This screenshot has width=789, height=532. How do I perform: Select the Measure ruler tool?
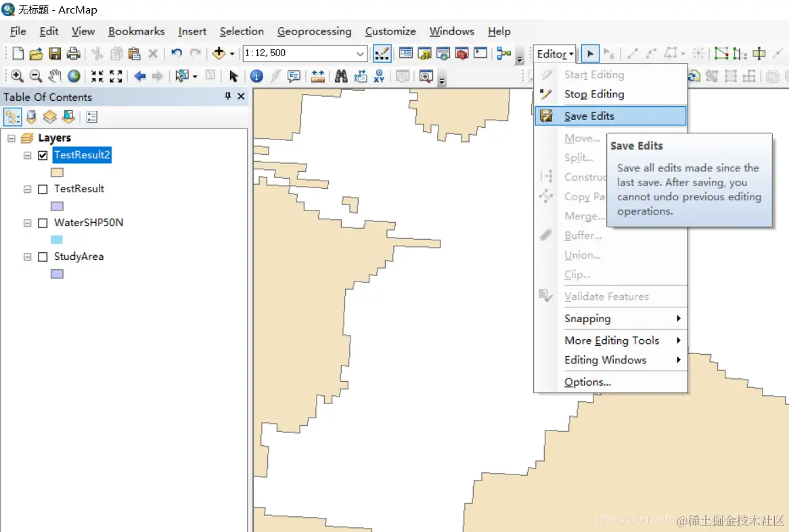[x=317, y=76]
